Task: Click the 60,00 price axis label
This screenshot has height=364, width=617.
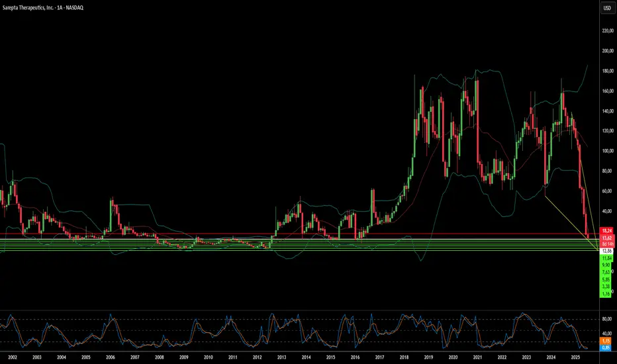Action: pyautogui.click(x=608, y=191)
